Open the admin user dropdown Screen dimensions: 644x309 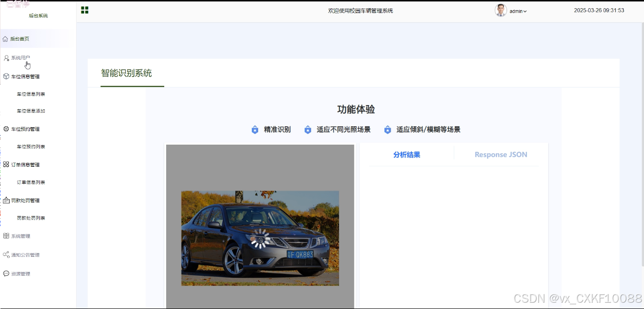518,11
